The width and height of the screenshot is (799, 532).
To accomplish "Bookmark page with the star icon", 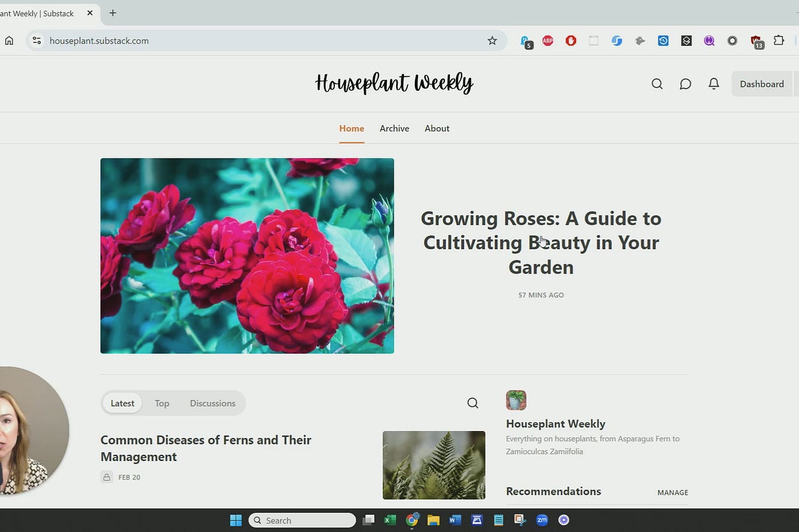I will [x=492, y=41].
